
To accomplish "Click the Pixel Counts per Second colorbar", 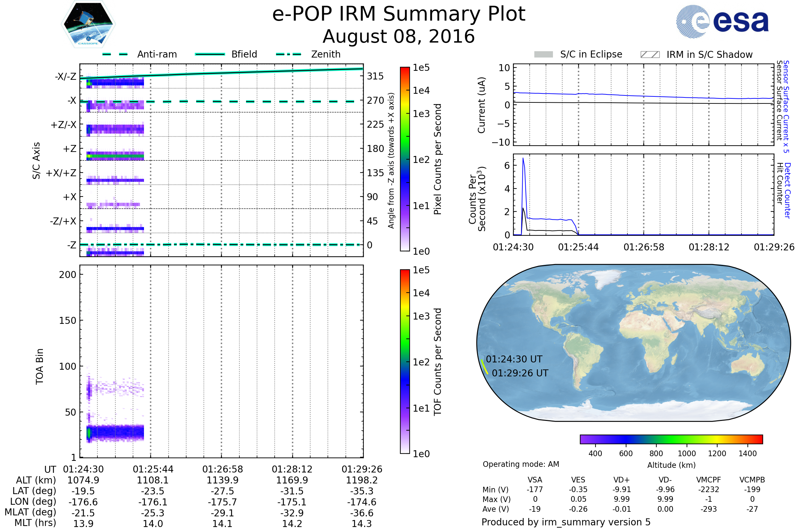I will [x=405, y=159].
